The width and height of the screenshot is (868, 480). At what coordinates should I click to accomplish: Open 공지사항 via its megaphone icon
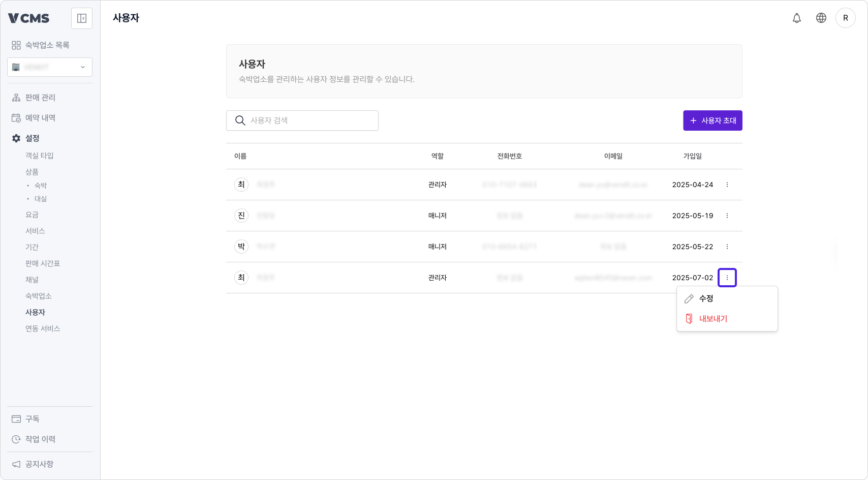[15, 464]
